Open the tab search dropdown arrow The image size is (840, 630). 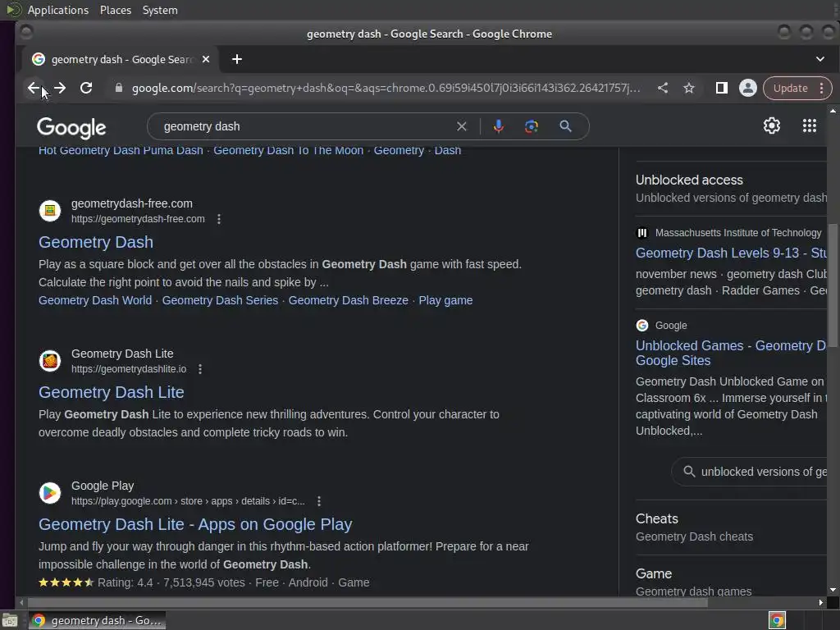(820, 59)
